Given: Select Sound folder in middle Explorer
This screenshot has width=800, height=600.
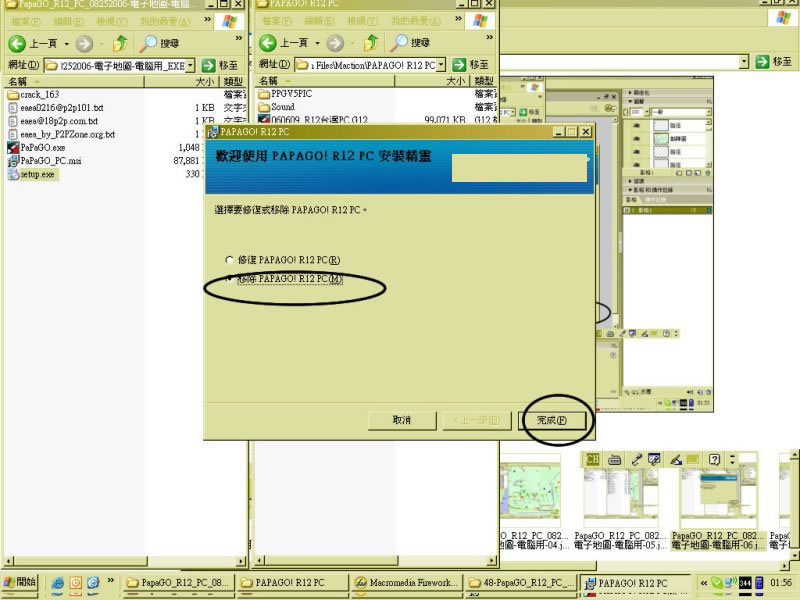Looking at the screenshot, I should tap(277, 107).
